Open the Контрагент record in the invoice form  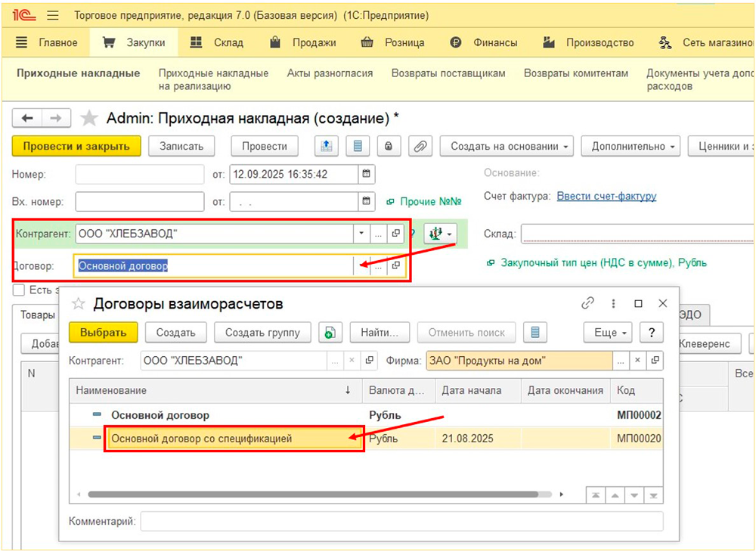click(395, 234)
